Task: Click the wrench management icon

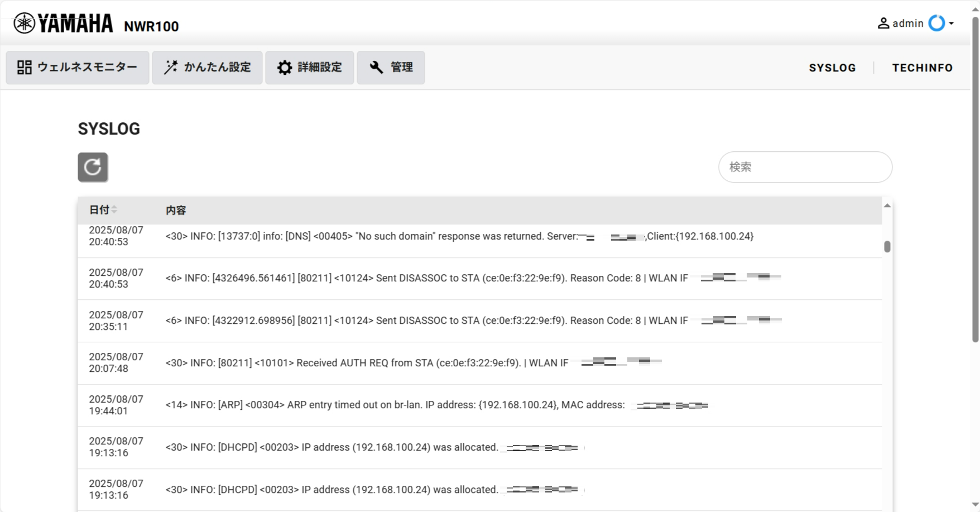Action: coord(376,68)
